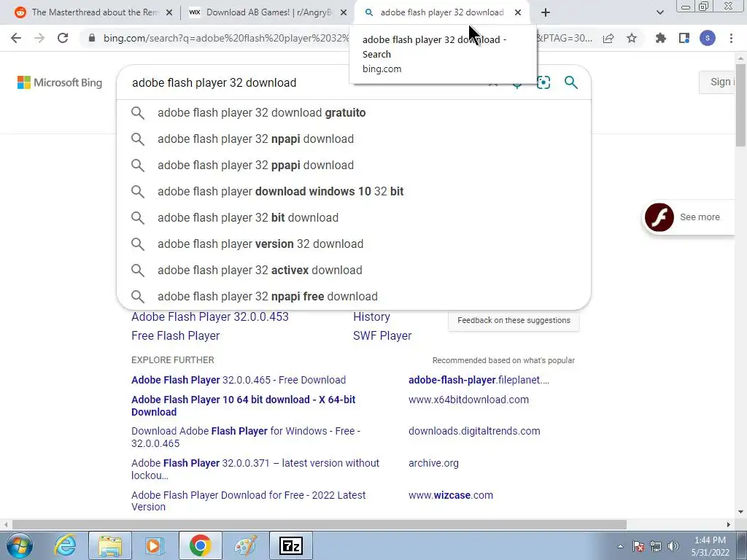Reload the Bing search page

click(x=63, y=38)
